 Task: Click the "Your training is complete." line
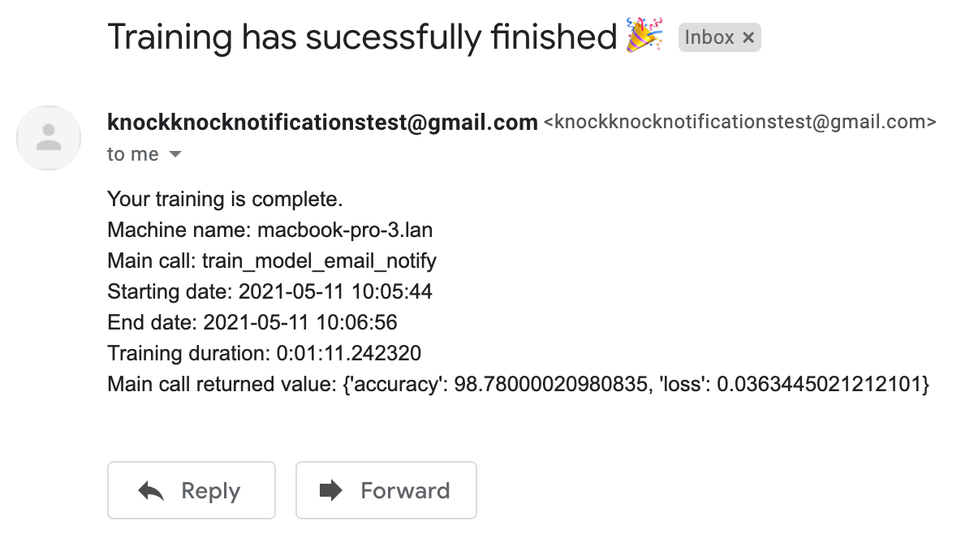pos(224,200)
